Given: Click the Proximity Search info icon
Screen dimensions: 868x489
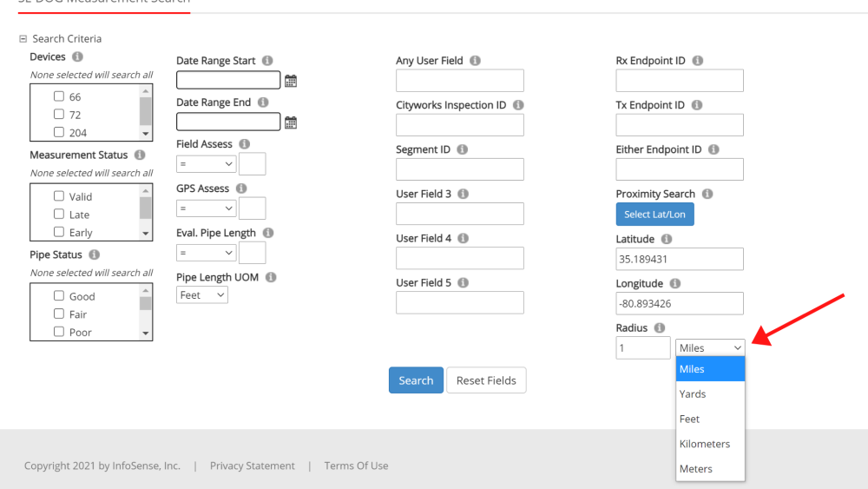Looking at the screenshot, I should coord(707,194).
